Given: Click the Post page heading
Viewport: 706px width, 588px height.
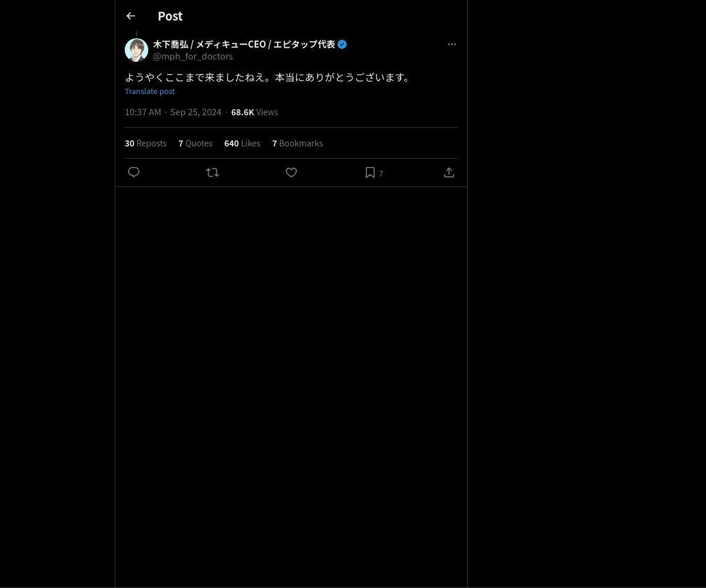Looking at the screenshot, I should (x=170, y=16).
